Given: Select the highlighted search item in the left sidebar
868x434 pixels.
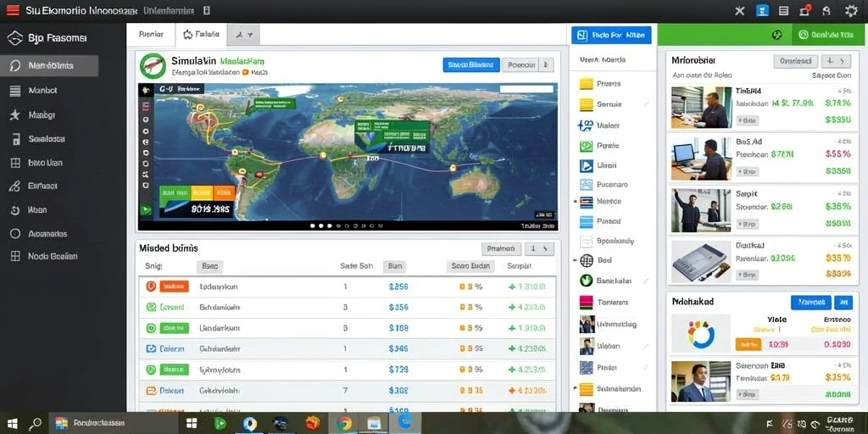Looking at the screenshot, I should tap(50, 66).
